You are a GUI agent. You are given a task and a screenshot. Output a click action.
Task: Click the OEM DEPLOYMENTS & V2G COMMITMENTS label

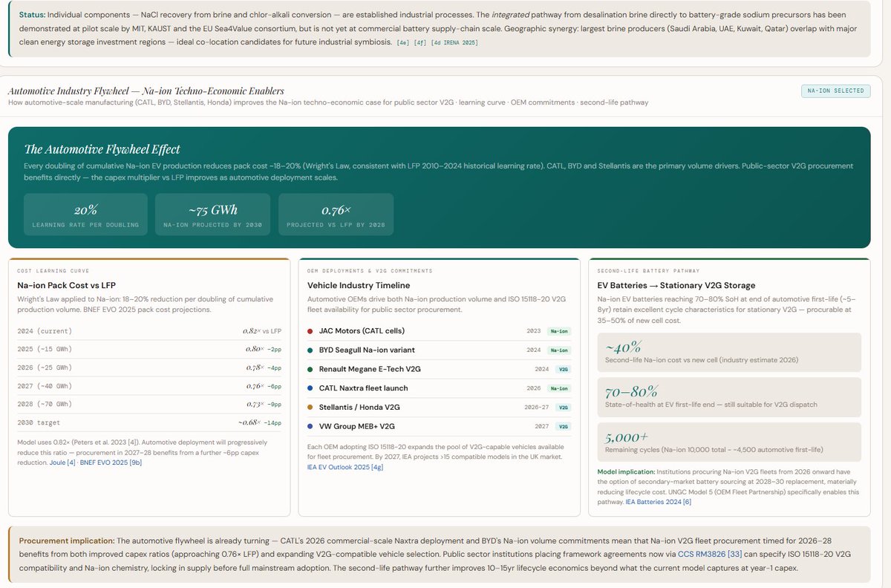click(x=370, y=271)
